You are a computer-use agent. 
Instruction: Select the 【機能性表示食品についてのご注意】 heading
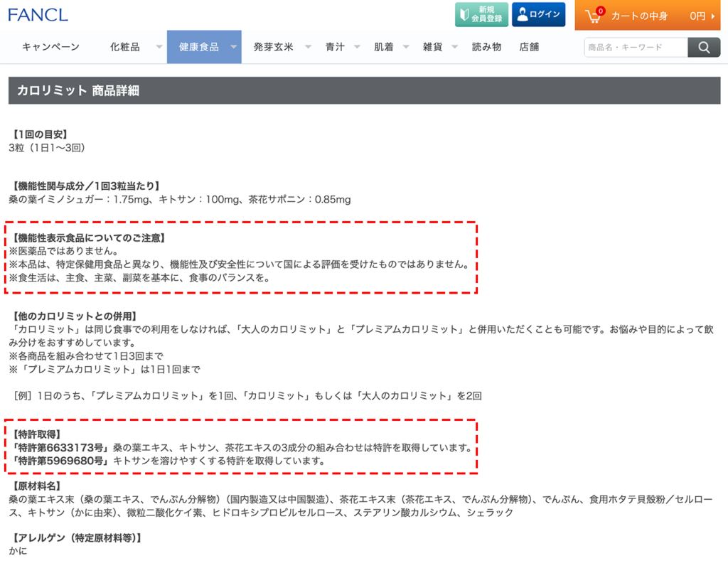(x=89, y=237)
